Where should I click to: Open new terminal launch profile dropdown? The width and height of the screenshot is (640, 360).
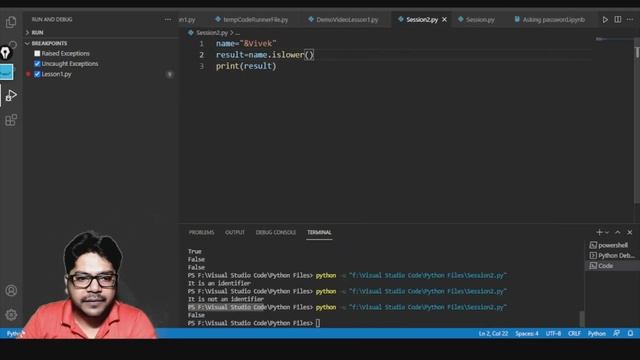[x=607, y=233]
